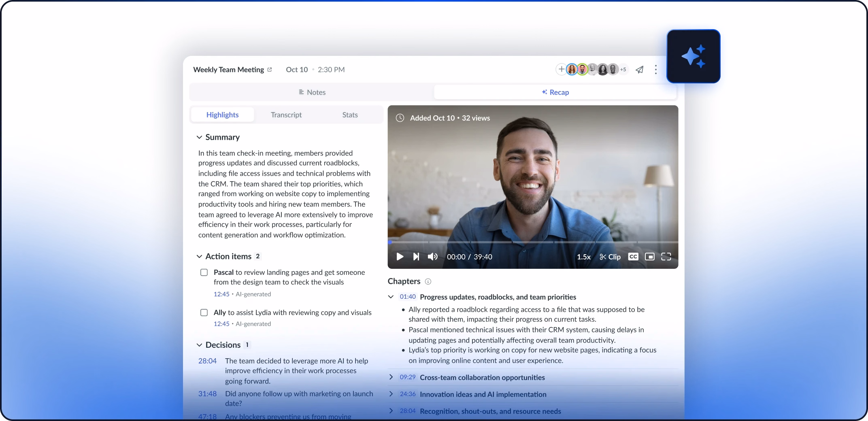868x421 pixels.
Task: Check the Pascal review landing pages action item
Action: (x=204, y=272)
